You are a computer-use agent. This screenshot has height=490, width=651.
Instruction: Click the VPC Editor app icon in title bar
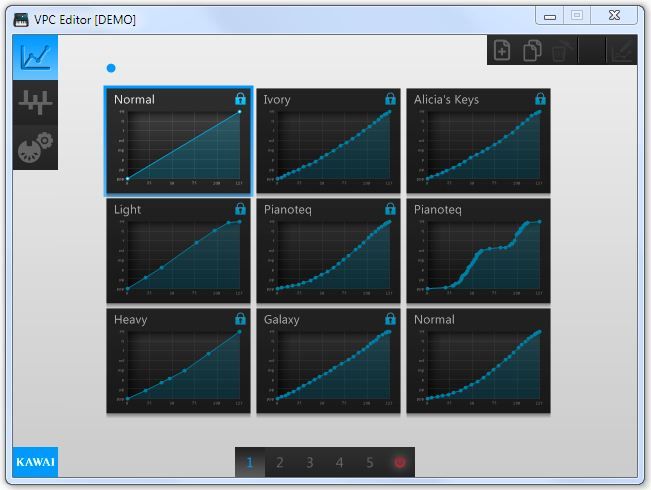(x=21, y=19)
